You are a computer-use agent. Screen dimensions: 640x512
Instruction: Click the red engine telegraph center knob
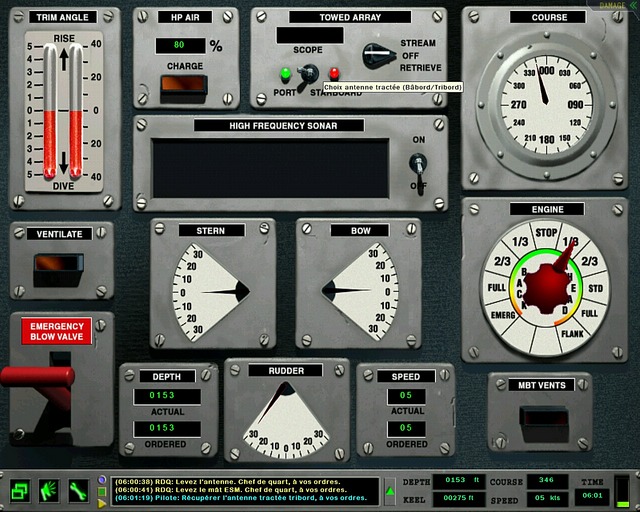point(547,288)
